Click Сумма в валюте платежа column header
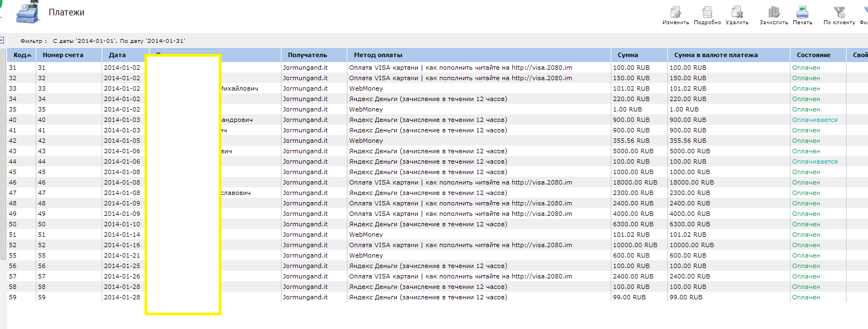 point(716,55)
